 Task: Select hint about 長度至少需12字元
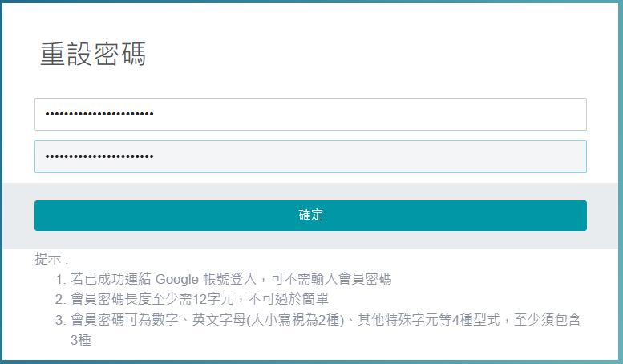(200, 299)
